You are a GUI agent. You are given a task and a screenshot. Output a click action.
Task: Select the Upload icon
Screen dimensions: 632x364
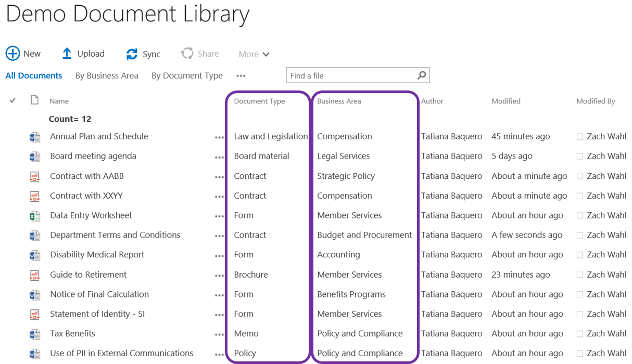67,53
